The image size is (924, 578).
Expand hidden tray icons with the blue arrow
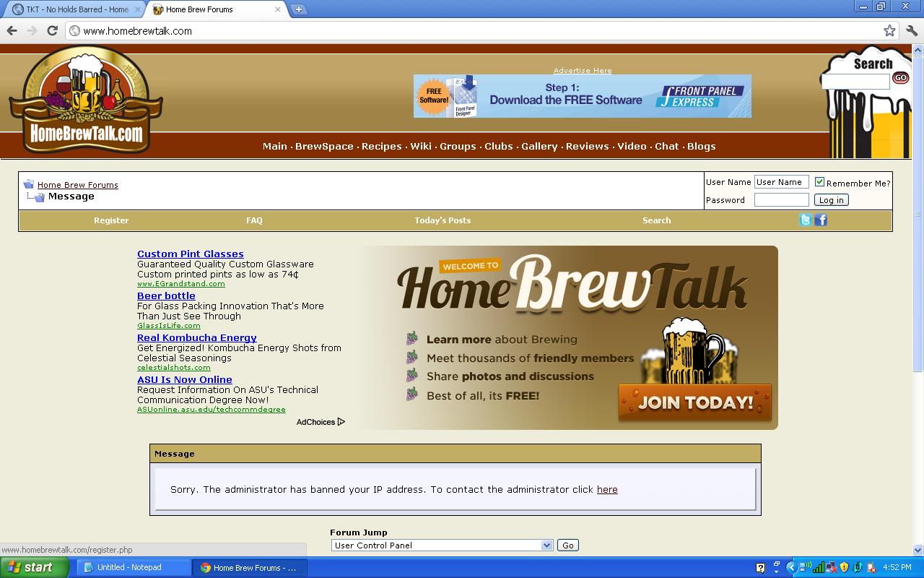click(x=792, y=567)
